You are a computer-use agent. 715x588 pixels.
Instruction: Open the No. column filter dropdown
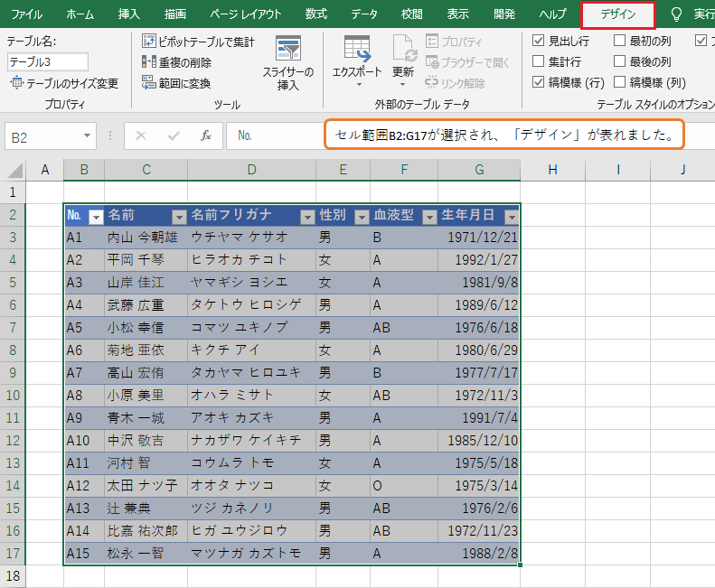click(x=96, y=217)
